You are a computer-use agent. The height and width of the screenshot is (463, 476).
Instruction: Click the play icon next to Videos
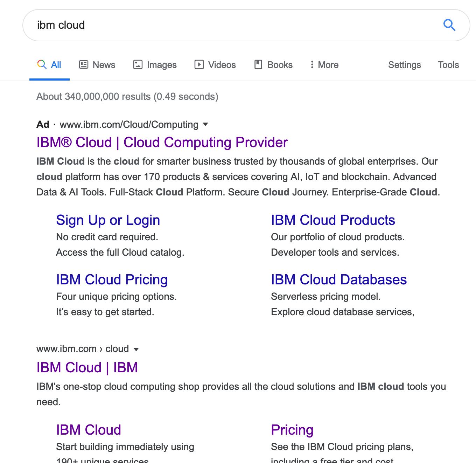(199, 64)
